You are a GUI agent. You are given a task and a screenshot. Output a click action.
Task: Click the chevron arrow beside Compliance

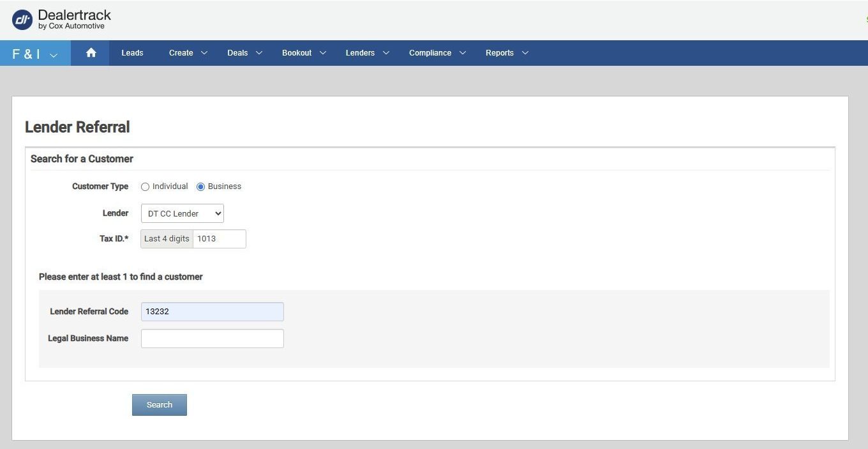pyautogui.click(x=463, y=53)
